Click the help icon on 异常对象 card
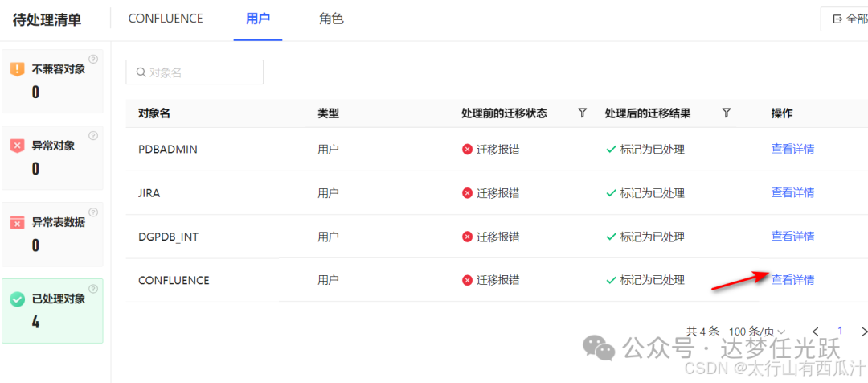Image resolution: width=868 pixels, height=383 pixels. point(93,136)
